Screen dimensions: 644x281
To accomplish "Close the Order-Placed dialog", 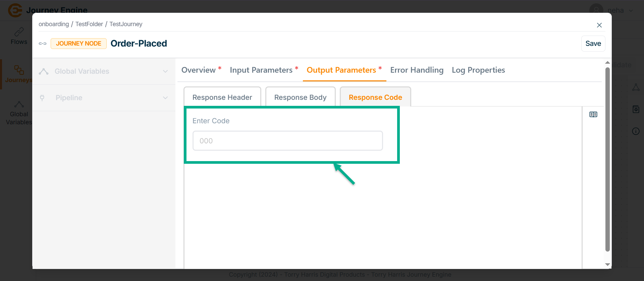I will pyautogui.click(x=599, y=25).
